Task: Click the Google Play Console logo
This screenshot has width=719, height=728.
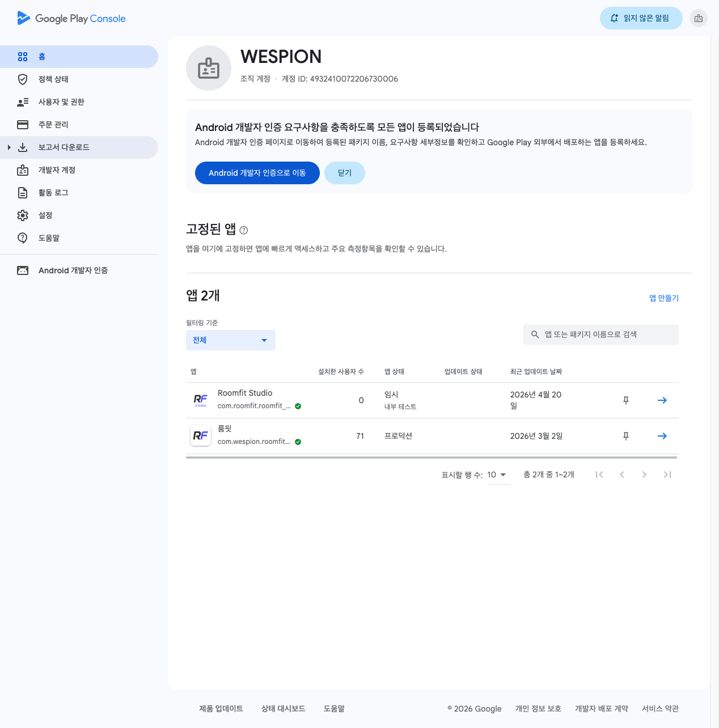Action: (71, 18)
